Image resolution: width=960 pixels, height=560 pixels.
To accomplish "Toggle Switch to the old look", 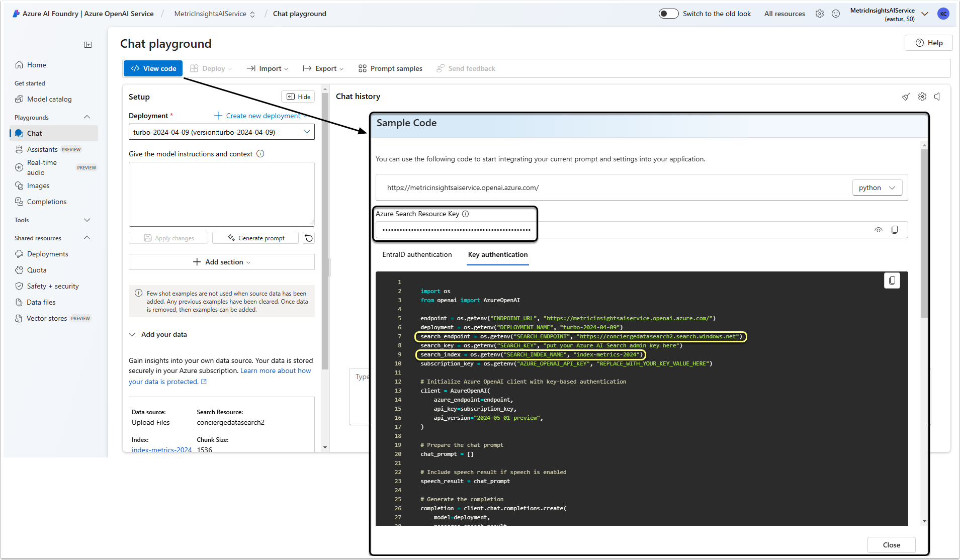I will (668, 14).
